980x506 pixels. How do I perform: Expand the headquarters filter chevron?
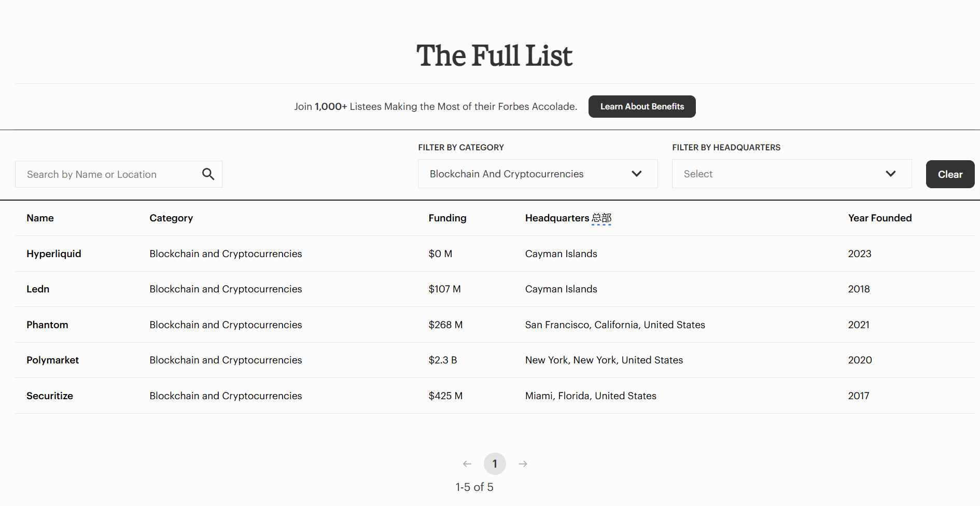coord(891,174)
